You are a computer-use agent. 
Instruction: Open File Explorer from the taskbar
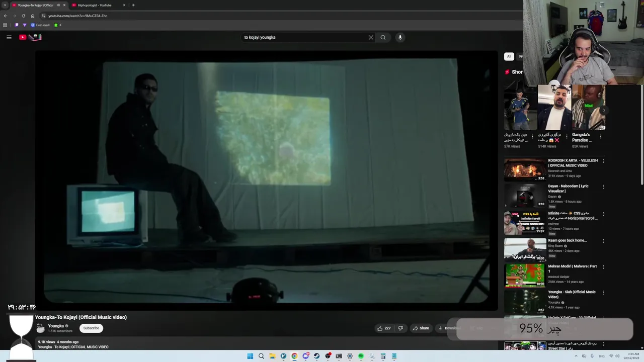(272, 356)
